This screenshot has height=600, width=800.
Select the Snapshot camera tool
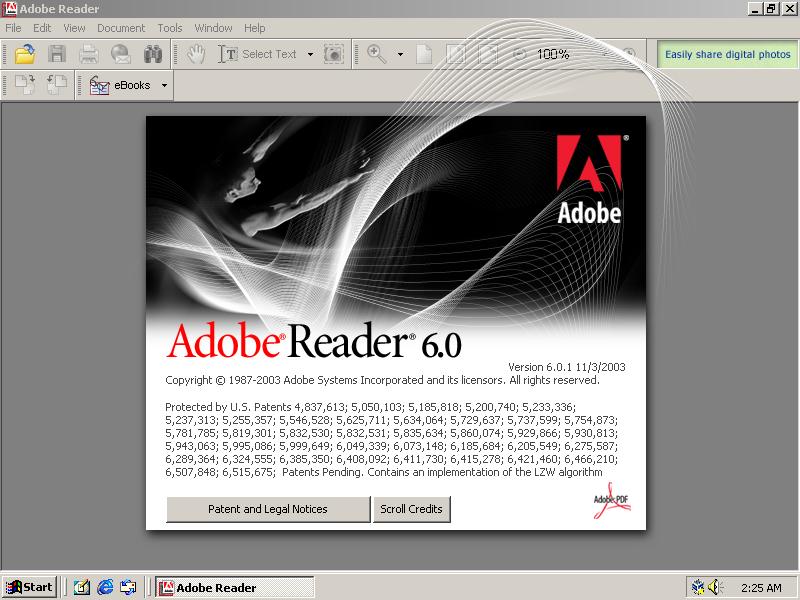[x=334, y=54]
